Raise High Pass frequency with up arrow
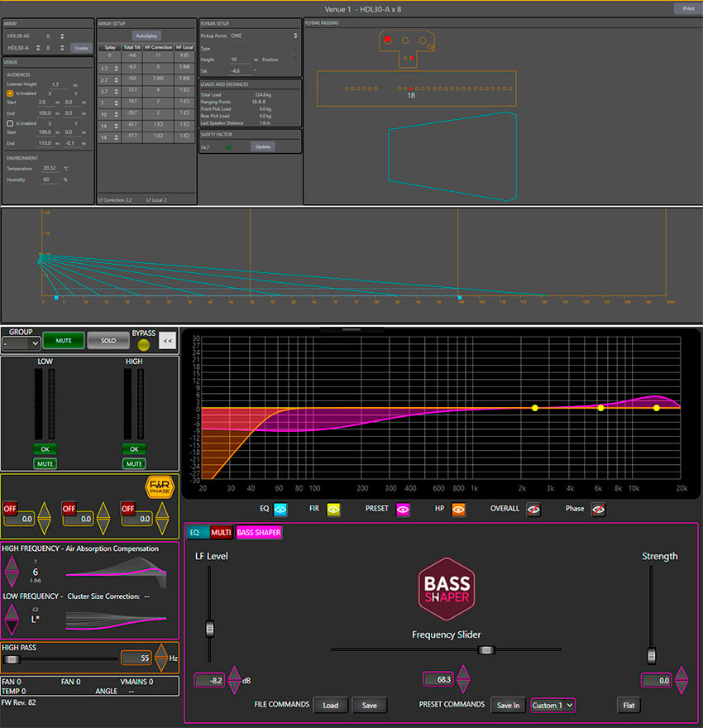The width and height of the screenshot is (703, 728). point(161,651)
